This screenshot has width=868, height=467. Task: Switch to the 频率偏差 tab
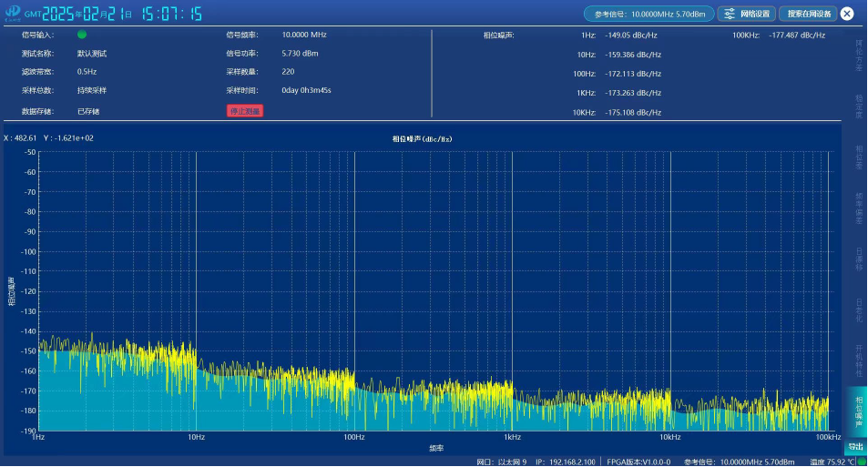tap(859, 208)
